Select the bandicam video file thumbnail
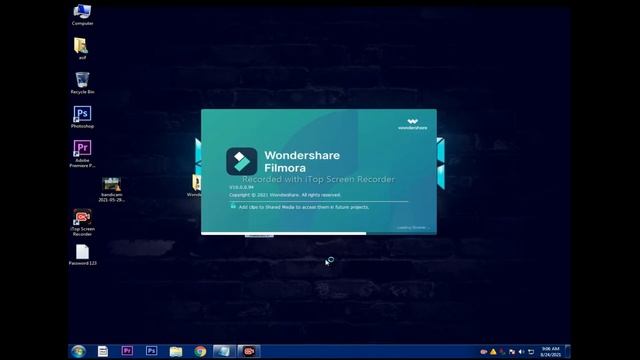The image size is (640, 360). click(x=111, y=189)
